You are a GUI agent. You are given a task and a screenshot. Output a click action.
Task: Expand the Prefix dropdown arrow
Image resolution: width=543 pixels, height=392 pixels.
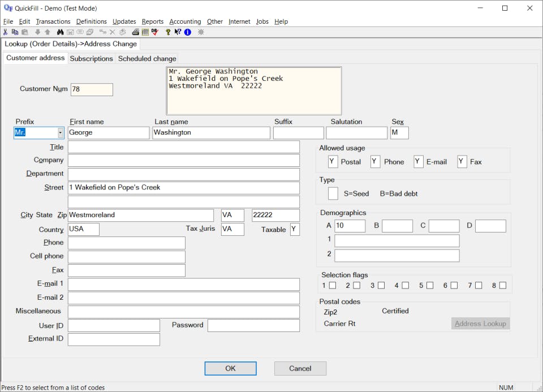[x=61, y=133]
